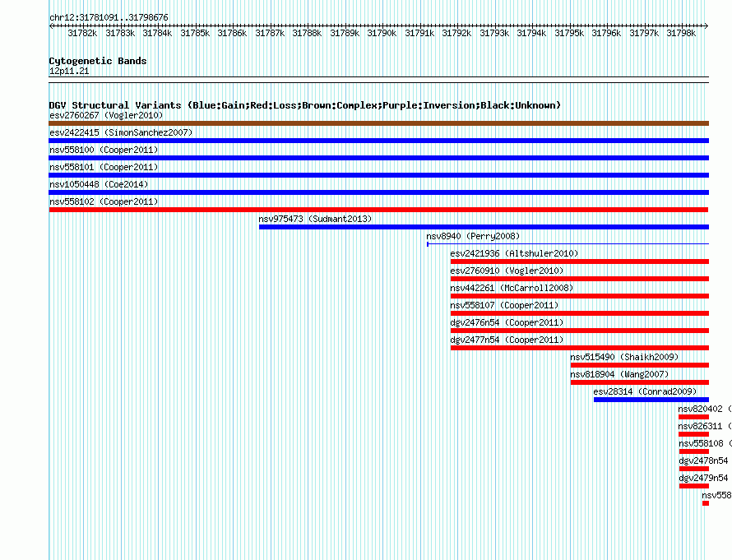Click the 31788k ruler tick label
Image resolution: width=732 pixels, height=560 pixels.
[307, 33]
